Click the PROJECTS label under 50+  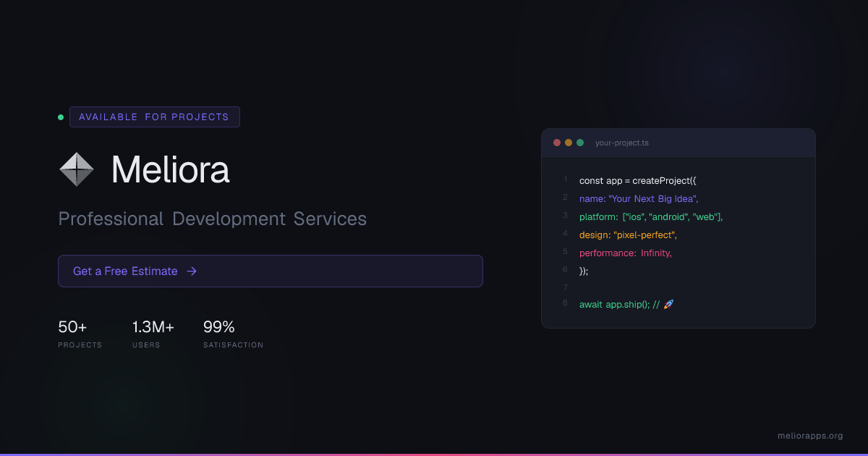pos(80,345)
